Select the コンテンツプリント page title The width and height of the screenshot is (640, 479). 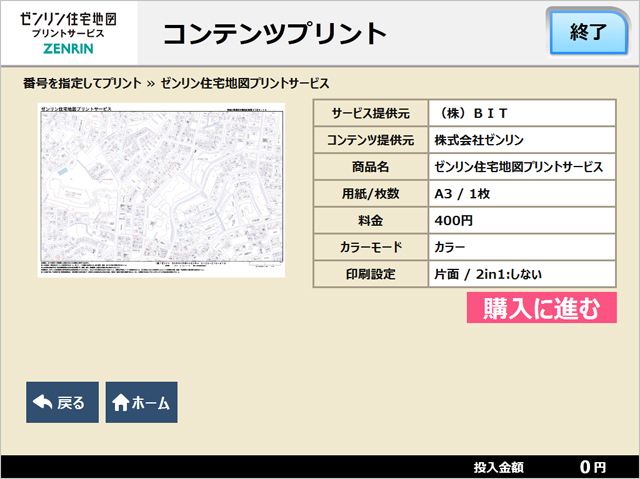[275, 33]
